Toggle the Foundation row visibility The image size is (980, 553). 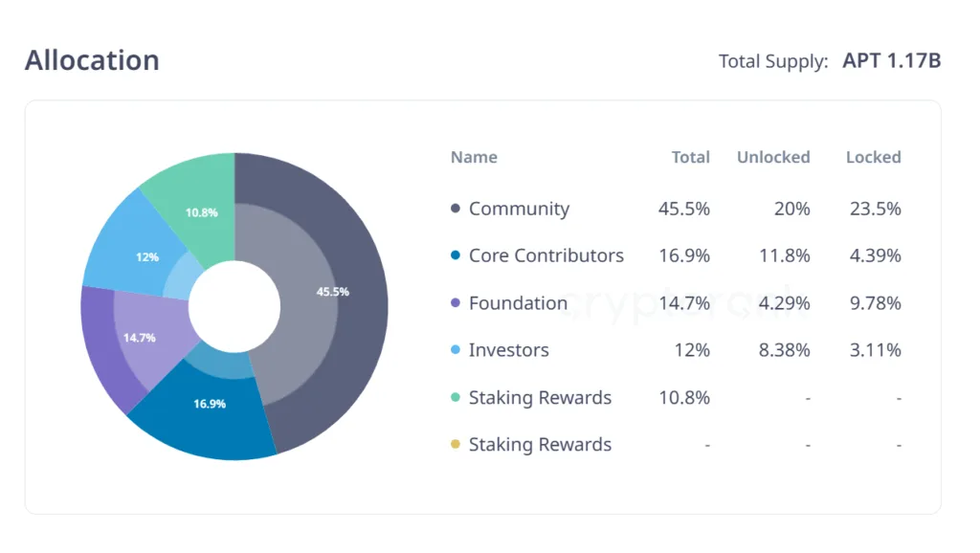coord(518,303)
